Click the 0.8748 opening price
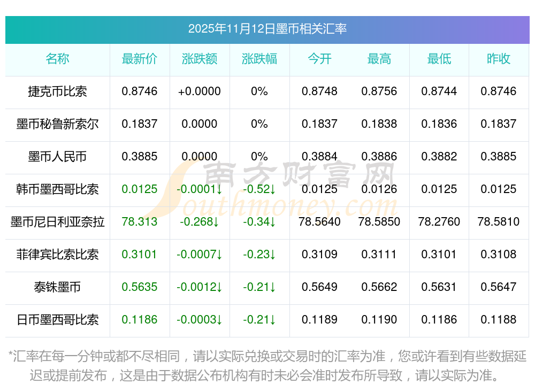The height and width of the screenshot is (392, 535). pyautogui.click(x=319, y=91)
